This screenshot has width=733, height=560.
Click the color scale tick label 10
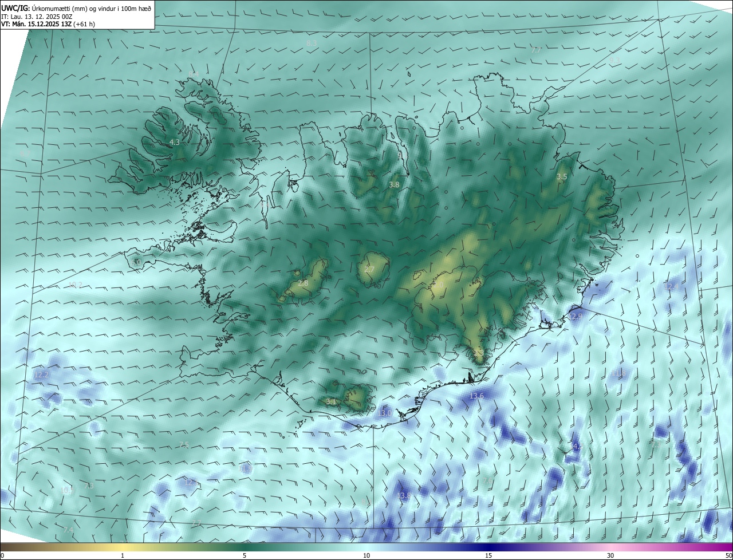(x=366, y=555)
